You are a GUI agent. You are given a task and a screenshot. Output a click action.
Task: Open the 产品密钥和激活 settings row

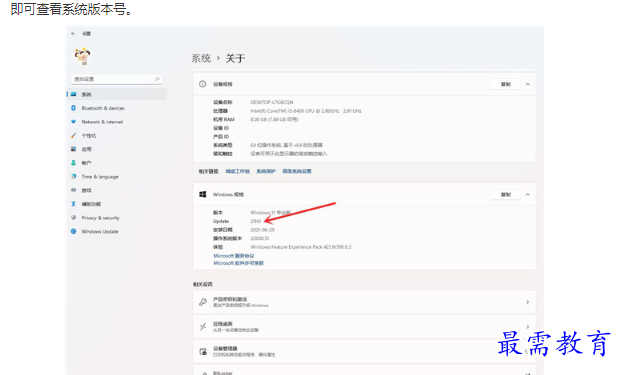pos(364,302)
